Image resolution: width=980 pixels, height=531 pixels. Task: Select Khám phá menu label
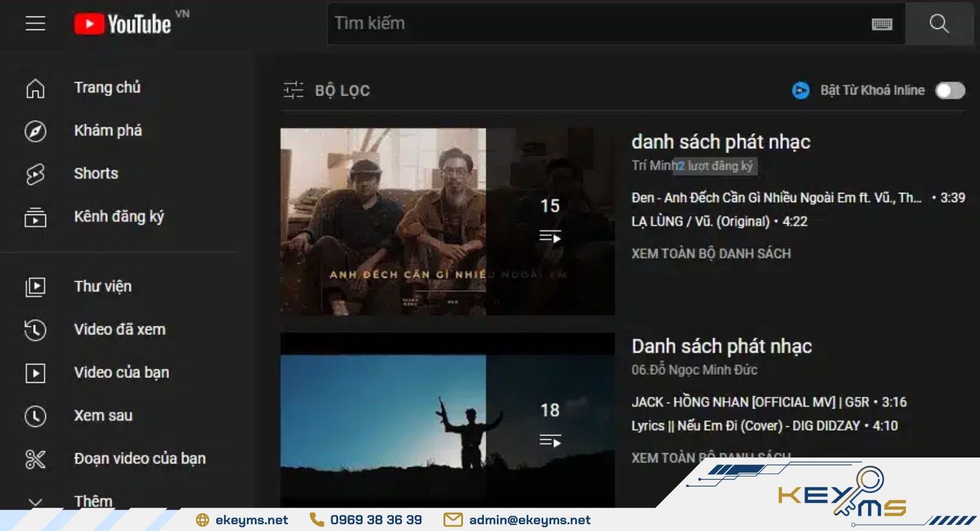(x=108, y=130)
